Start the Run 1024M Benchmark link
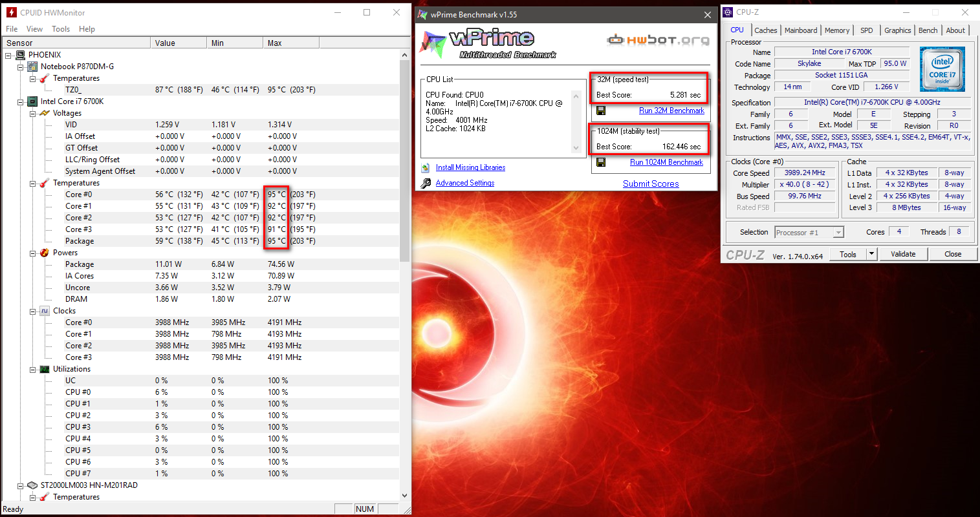This screenshot has height=517, width=980. pos(666,162)
